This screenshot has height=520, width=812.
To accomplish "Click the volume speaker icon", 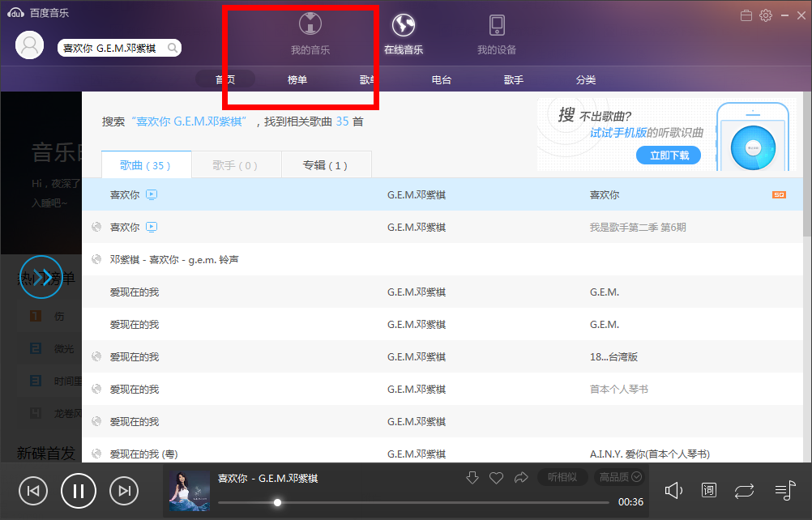I will (673, 490).
